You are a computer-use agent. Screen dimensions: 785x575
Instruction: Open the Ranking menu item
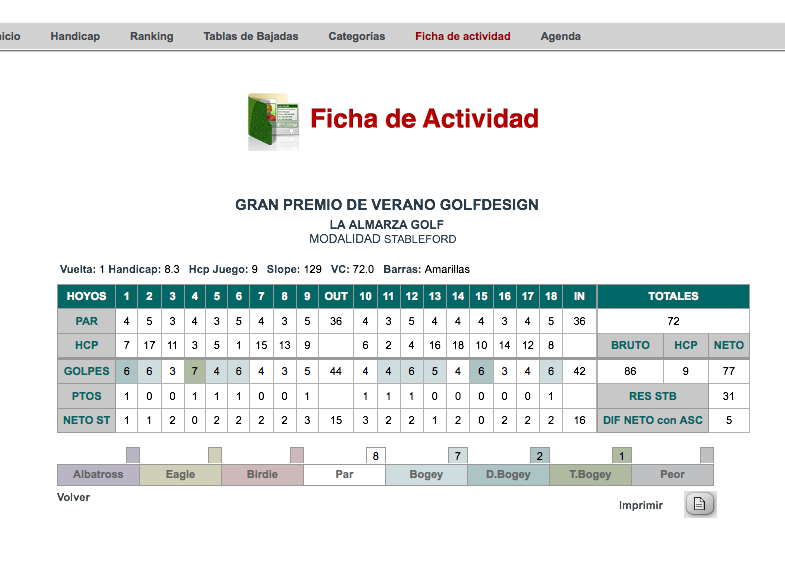click(x=152, y=36)
